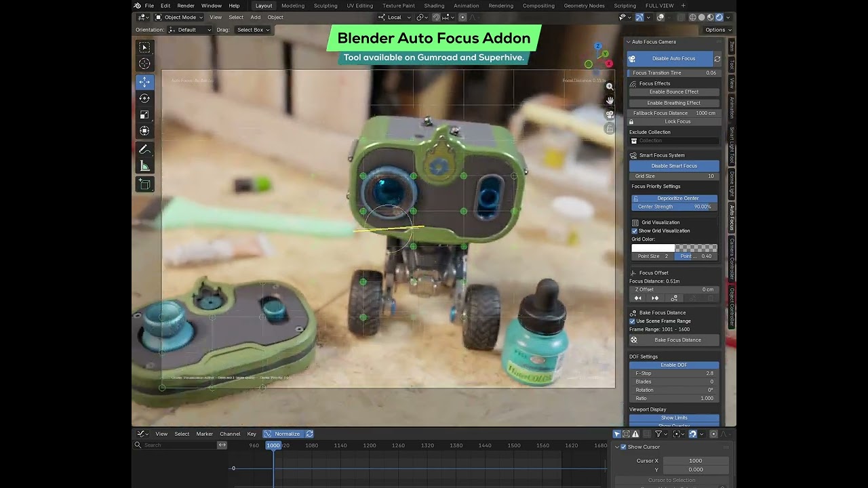Screen dimensions: 868x488
Task: Toggle camera view using the camera icon
Action: coord(610,115)
